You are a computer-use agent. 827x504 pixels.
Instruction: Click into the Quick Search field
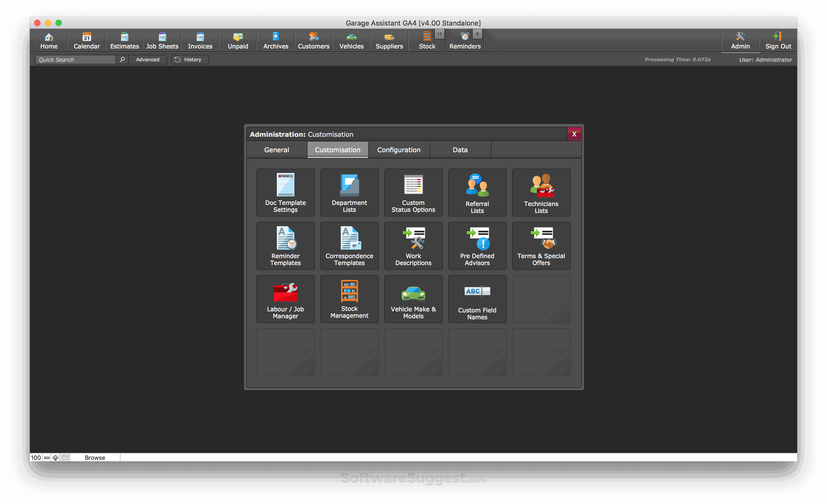pos(75,60)
